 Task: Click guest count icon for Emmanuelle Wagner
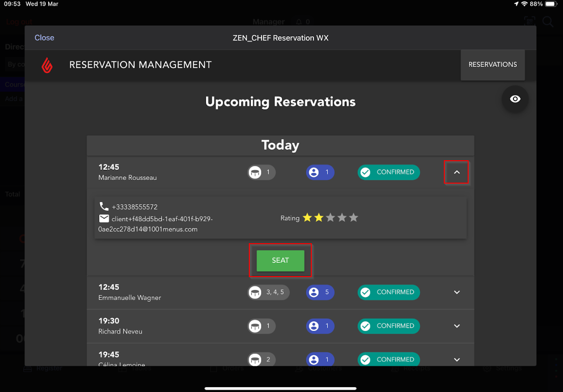coord(314,292)
